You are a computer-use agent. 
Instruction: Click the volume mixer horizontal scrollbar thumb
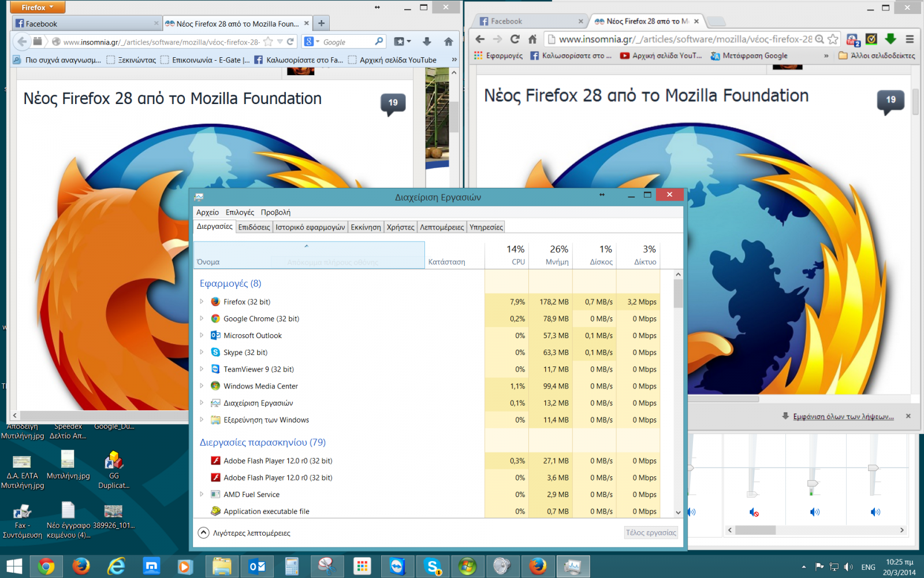tap(755, 530)
